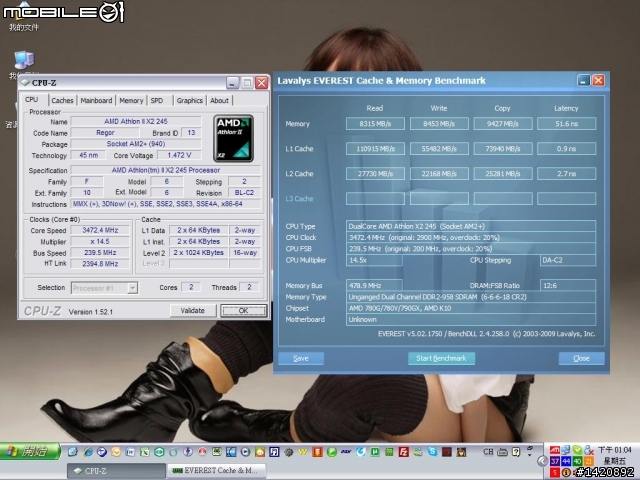Launch Excel from quick launch bar
Screen dimensions: 640x480
[144, 452]
